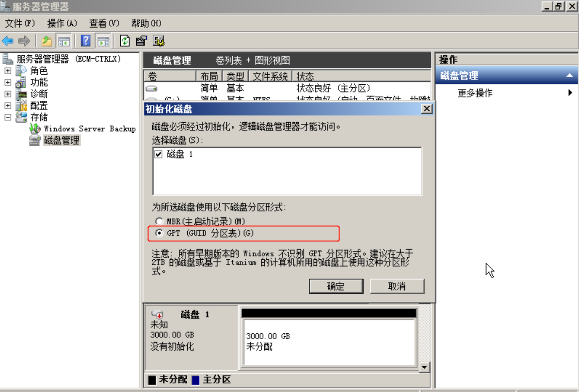Click the Back arrow toolbar icon
Viewport: 579px width, 392px height.
pos(8,41)
